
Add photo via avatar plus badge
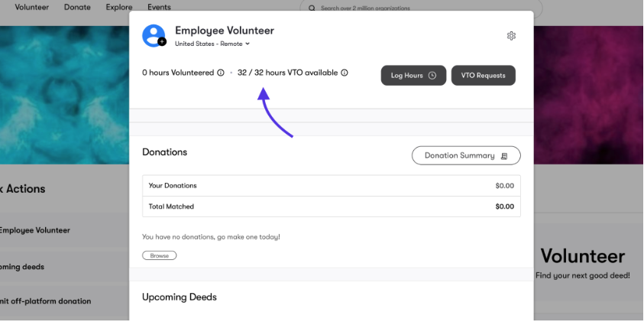click(x=162, y=41)
